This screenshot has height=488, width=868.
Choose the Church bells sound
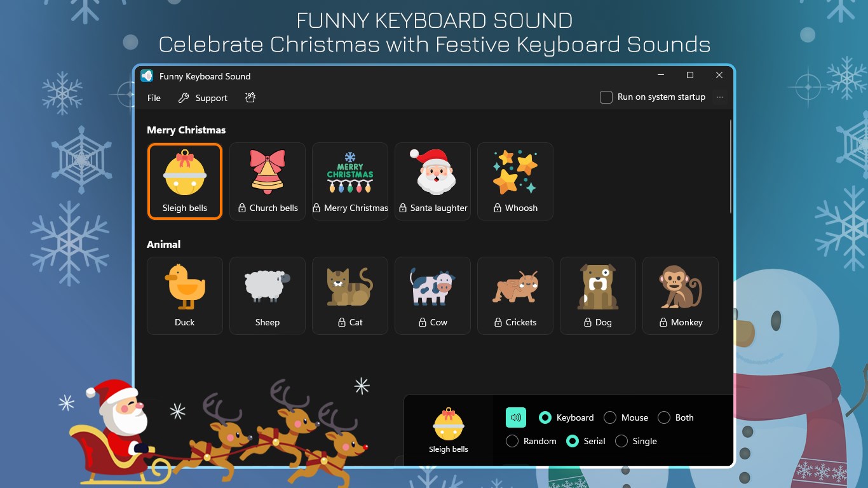(x=268, y=181)
